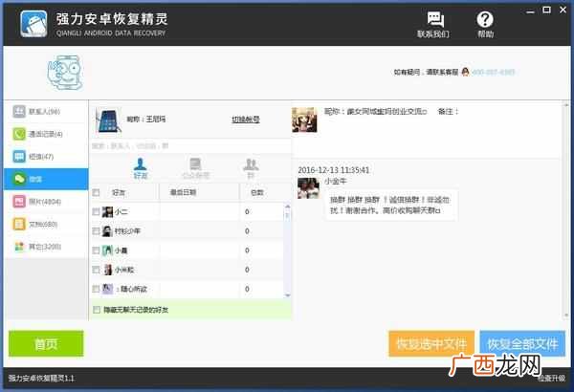Click the name 衬衫少年 in the friend list
This screenshot has width=574, height=392.
pos(127,231)
